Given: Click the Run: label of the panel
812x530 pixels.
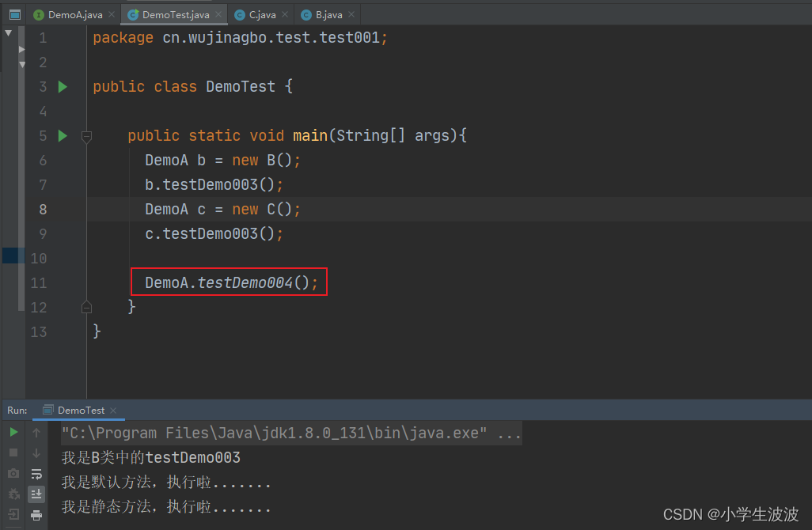Looking at the screenshot, I should [17, 411].
